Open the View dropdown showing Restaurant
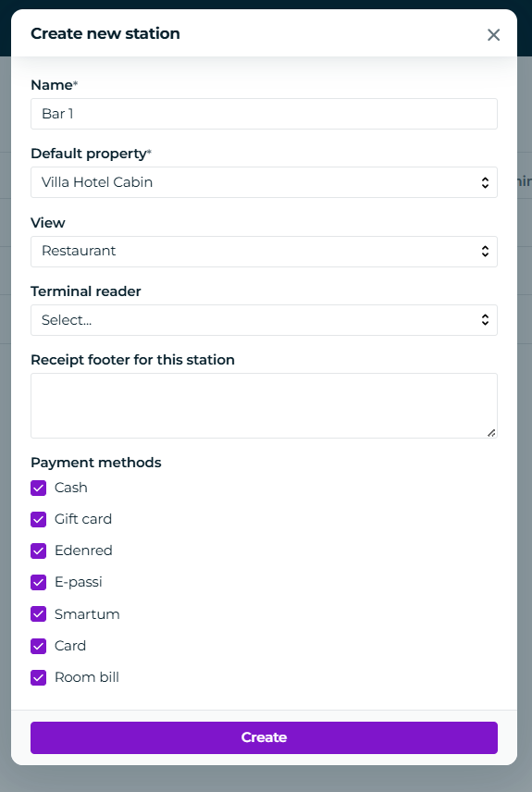Image resolution: width=532 pixels, height=792 pixels. click(264, 252)
